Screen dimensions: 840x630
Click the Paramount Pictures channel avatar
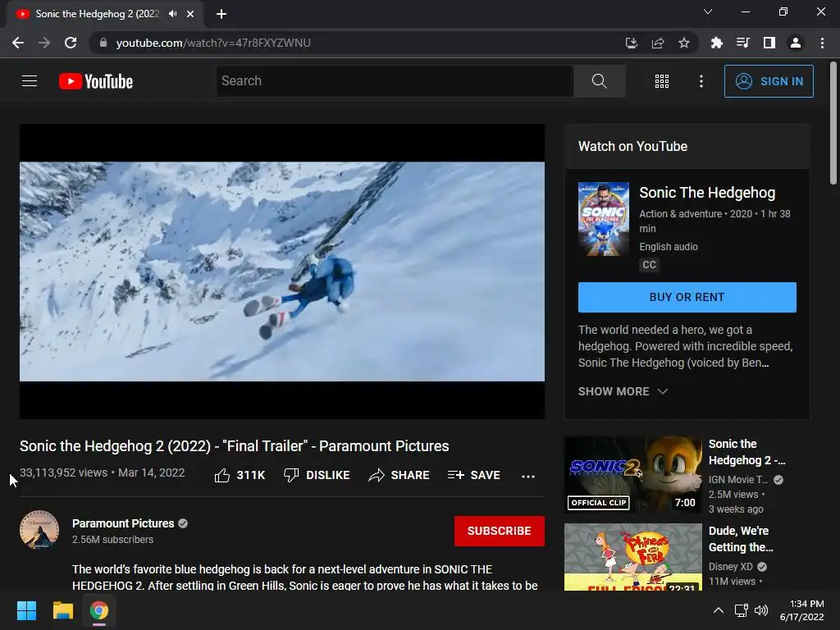tap(39, 530)
